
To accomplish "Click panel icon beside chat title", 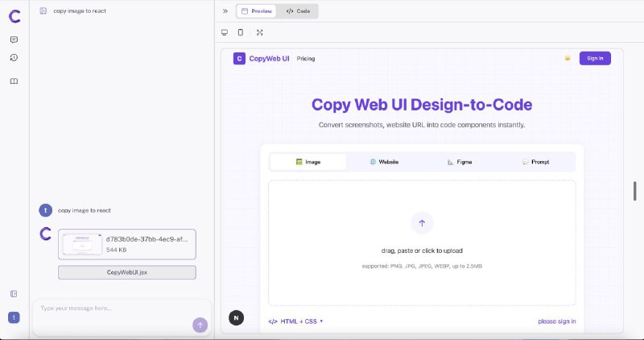I will click(43, 10).
